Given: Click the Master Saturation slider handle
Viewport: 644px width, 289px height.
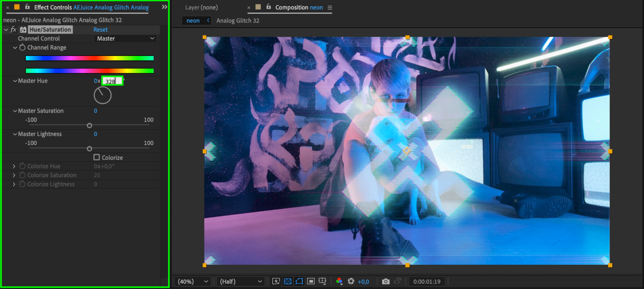Looking at the screenshot, I should point(90,126).
